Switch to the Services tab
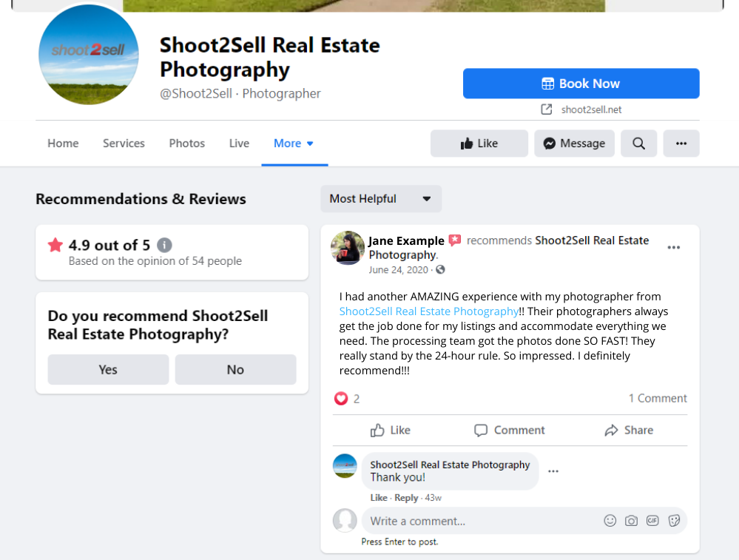The width and height of the screenshot is (739, 560). point(124,144)
